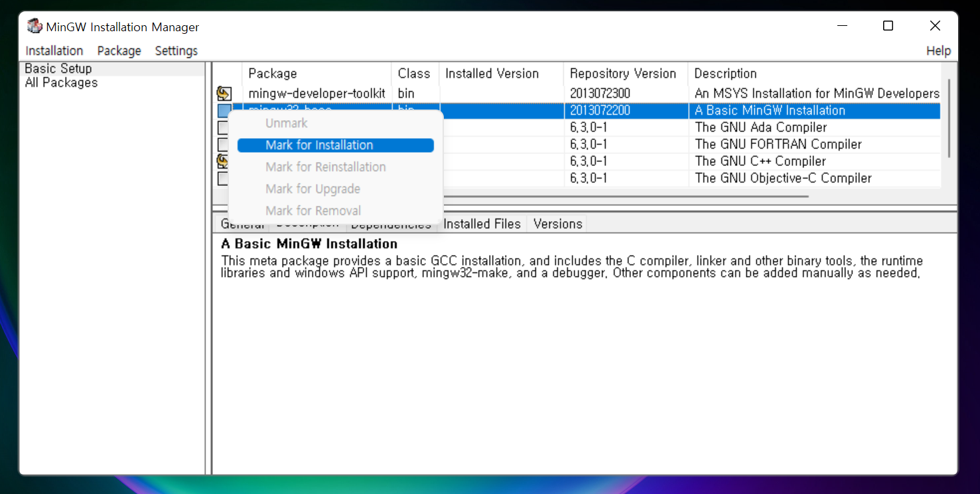Toggle checkbox of the GNU Ada Compiler row
This screenshot has height=494, width=980.
pos(223,127)
